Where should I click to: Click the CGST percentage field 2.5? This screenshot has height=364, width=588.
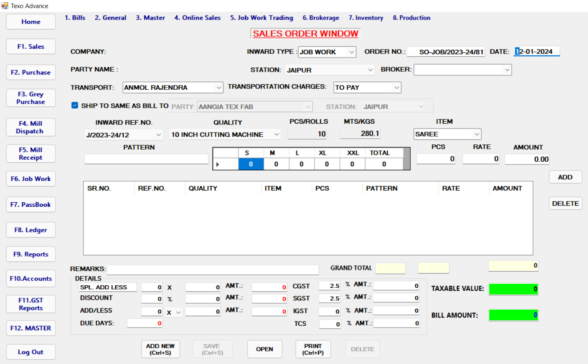(329, 286)
